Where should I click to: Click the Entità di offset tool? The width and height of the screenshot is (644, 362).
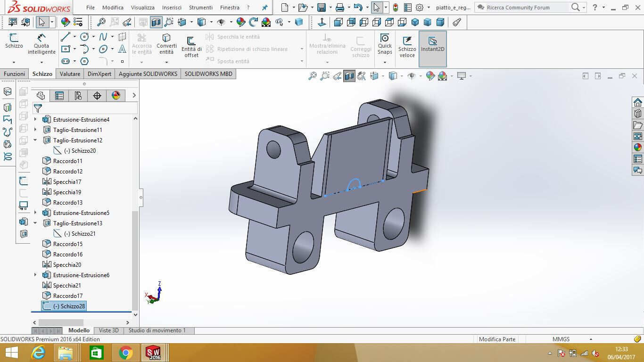click(191, 47)
